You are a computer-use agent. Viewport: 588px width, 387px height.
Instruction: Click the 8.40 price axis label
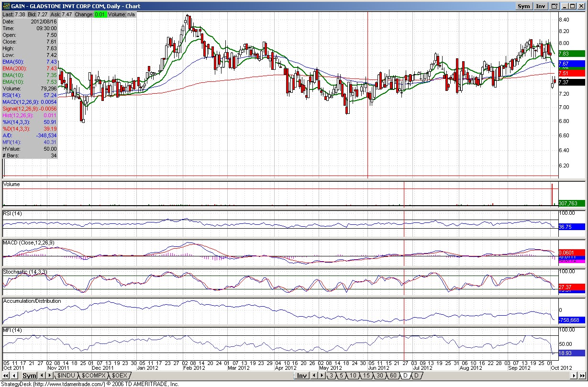tap(564, 20)
